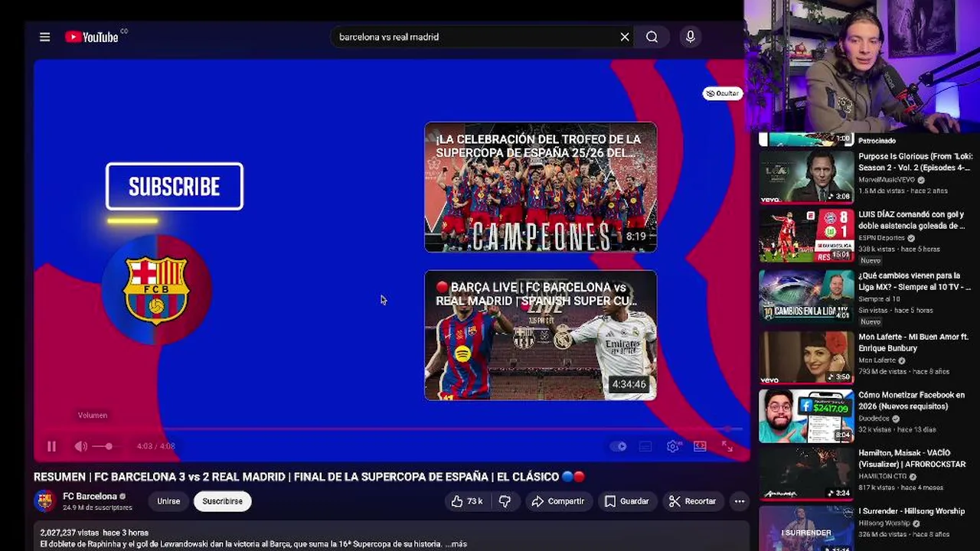Open the FC Barcelona channel name link
This screenshot has height=551, width=980.
pyautogui.click(x=90, y=497)
